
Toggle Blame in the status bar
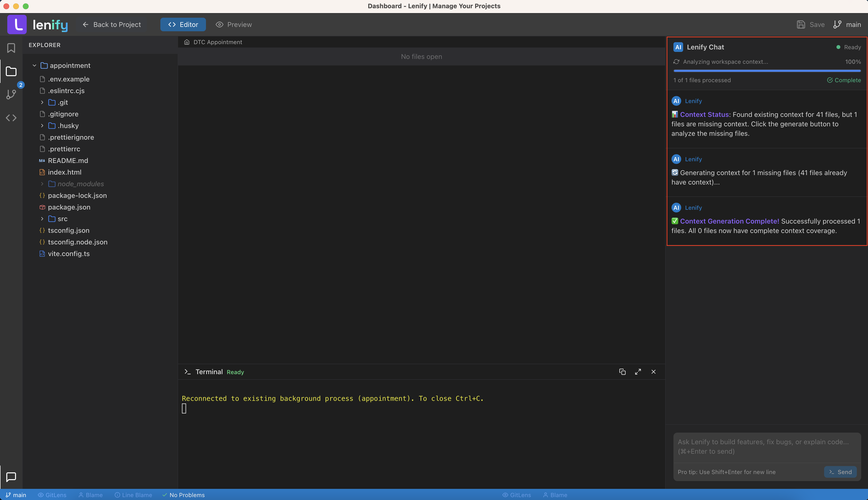[90, 495]
